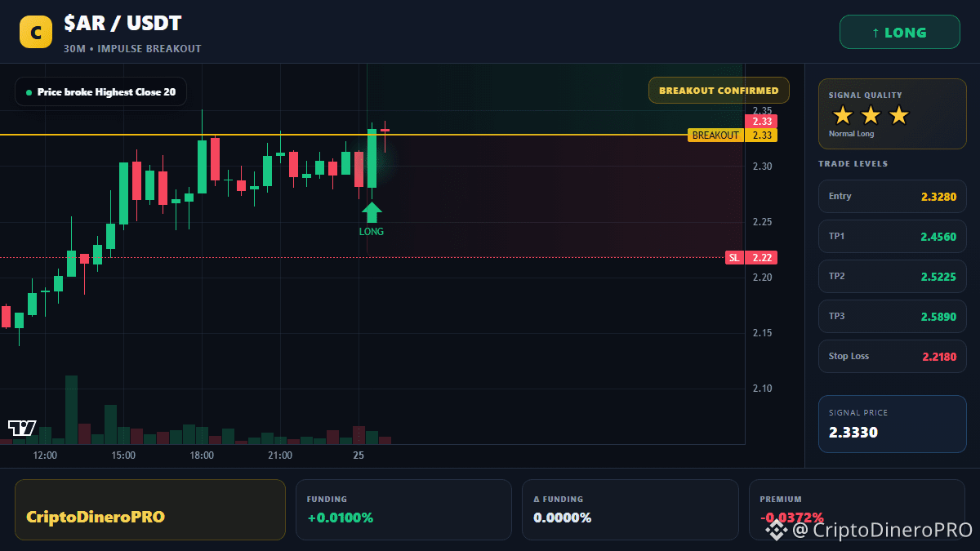The image size is (980, 551).
Task: Click the LONG direction button
Action: coord(899,33)
